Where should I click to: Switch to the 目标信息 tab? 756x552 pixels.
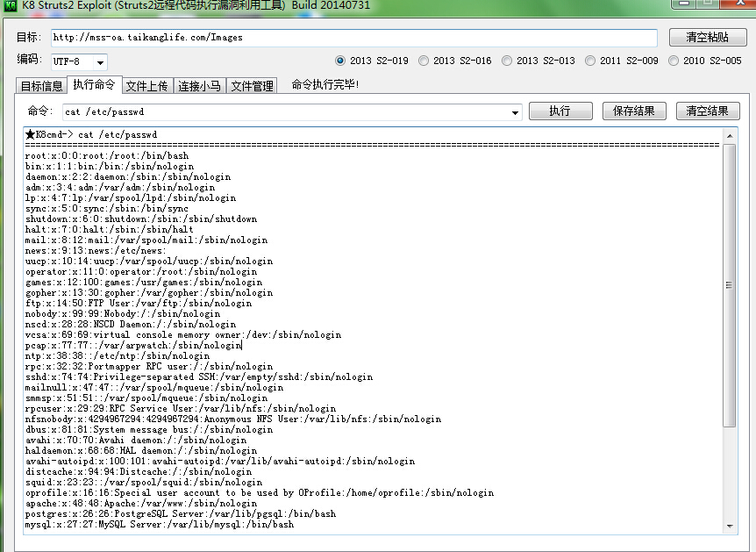pos(41,86)
